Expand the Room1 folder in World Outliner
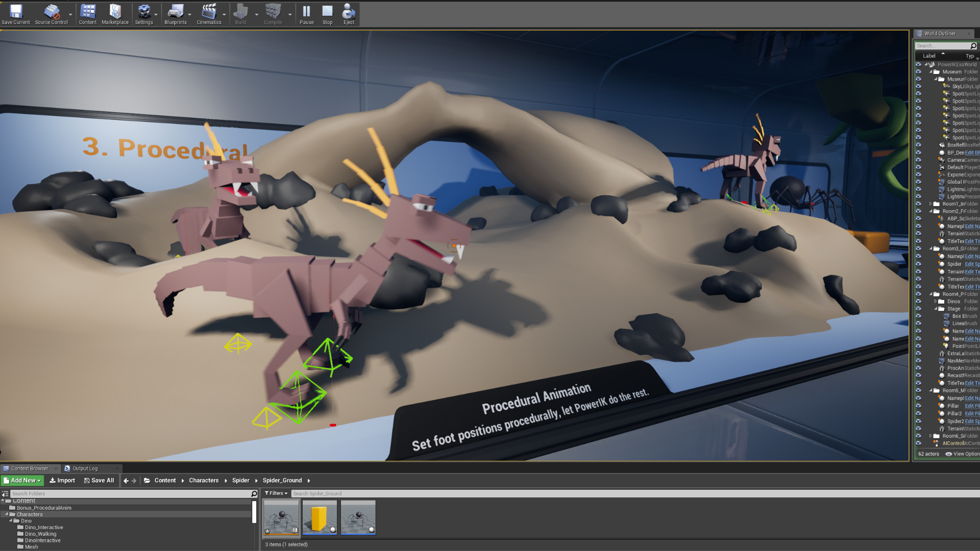 point(930,204)
